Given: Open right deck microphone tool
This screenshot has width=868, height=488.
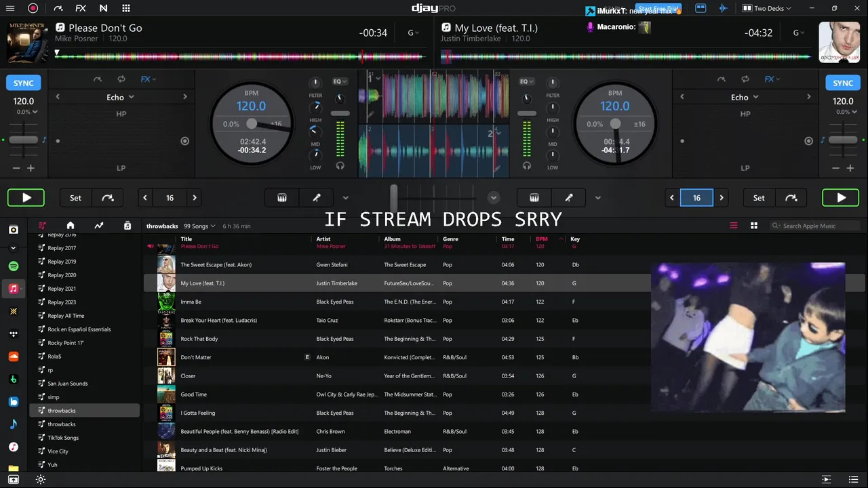Looking at the screenshot, I should tap(569, 198).
